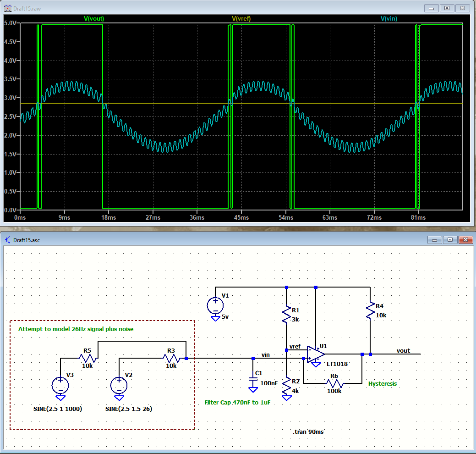Click the 26Hz noise model comment box
Screen dimensions: 476x454
point(75,329)
